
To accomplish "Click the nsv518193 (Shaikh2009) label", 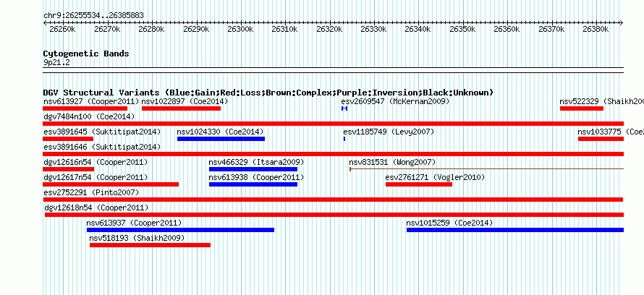I will click(137, 238).
